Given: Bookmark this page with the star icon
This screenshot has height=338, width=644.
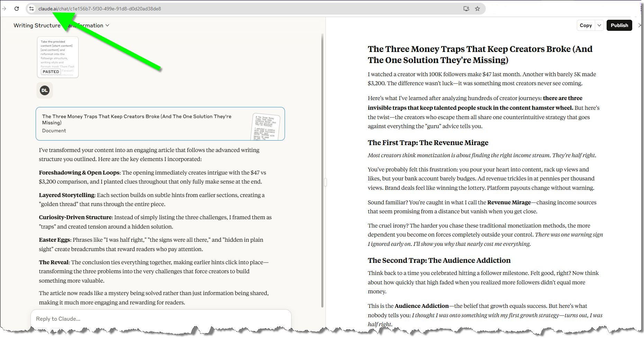Looking at the screenshot, I should tap(477, 9).
